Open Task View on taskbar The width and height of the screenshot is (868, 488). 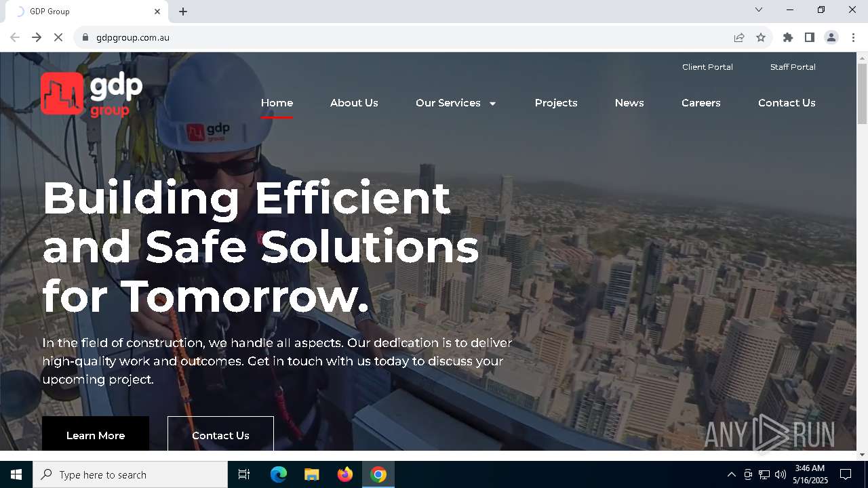click(244, 474)
